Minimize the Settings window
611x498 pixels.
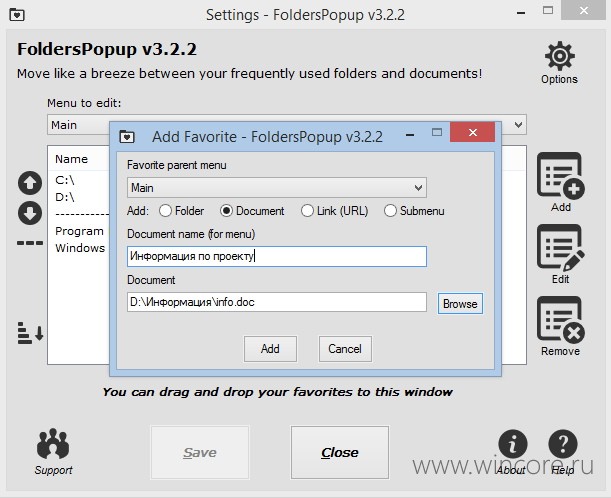click(x=521, y=13)
